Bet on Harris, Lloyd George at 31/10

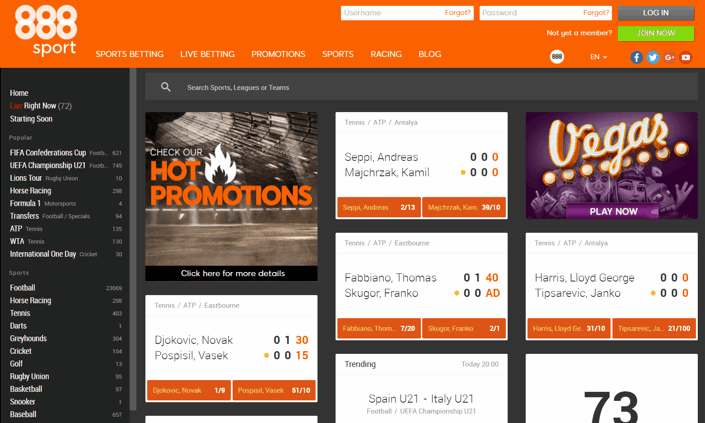(569, 329)
